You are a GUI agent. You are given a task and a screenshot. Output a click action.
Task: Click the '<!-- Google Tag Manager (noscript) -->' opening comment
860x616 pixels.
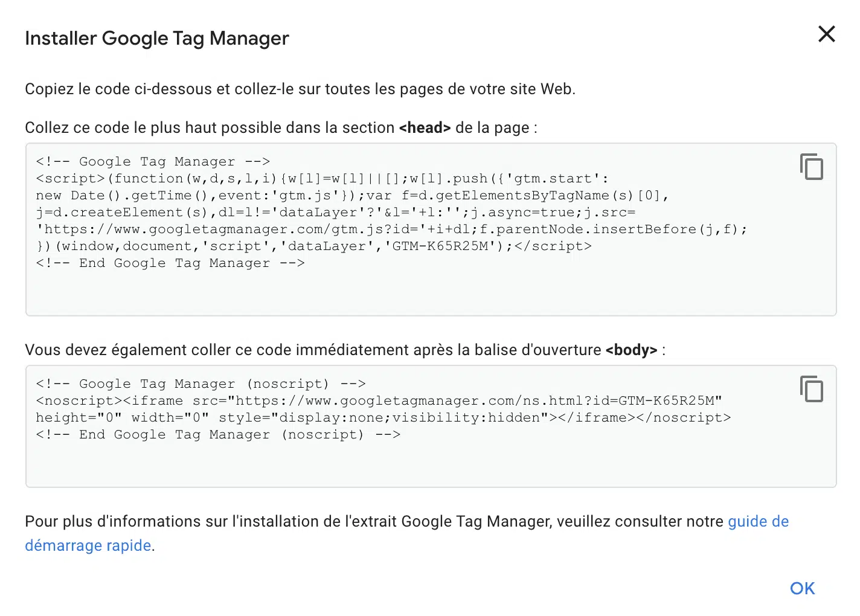[x=201, y=383]
